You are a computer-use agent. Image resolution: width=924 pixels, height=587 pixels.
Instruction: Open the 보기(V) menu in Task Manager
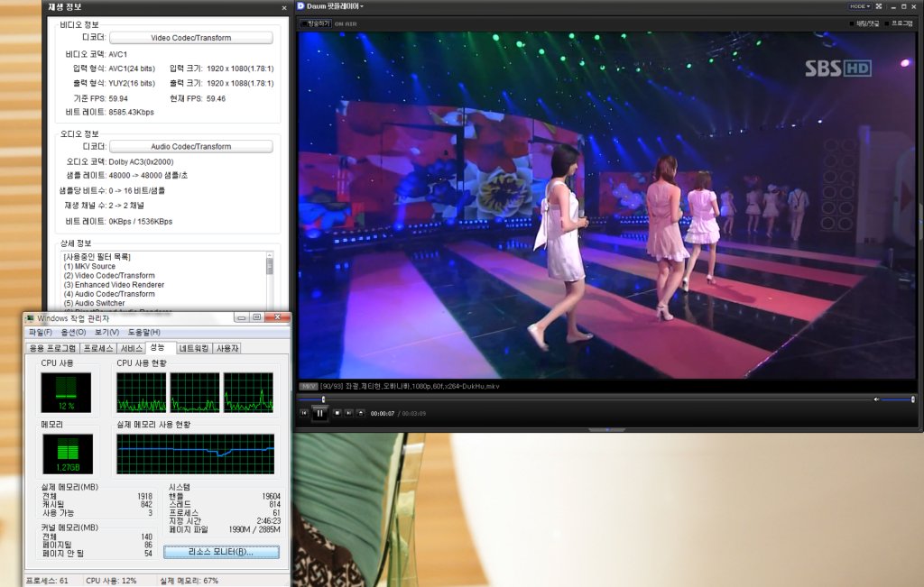click(106, 332)
